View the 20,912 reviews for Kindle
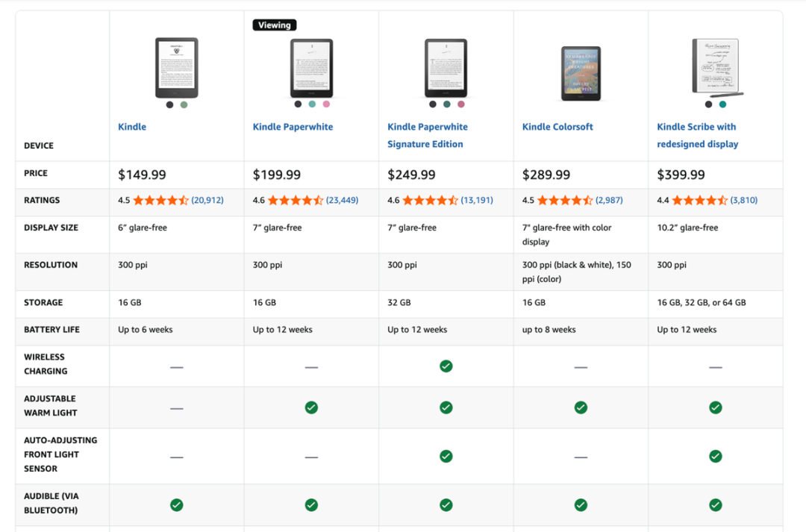This screenshot has height=532, width=806. coord(207,201)
